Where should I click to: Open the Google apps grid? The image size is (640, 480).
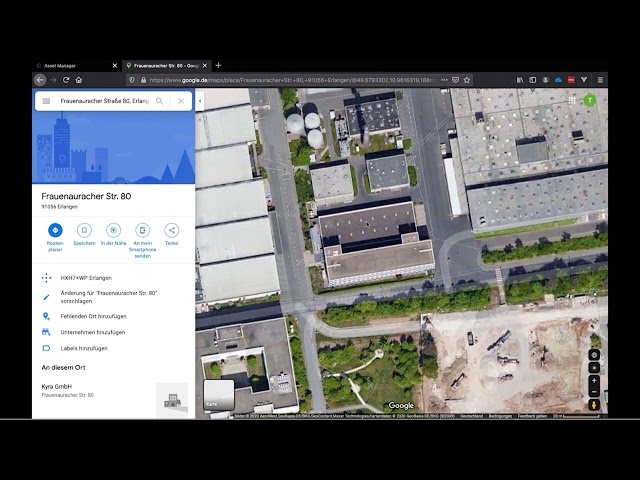pos(571,100)
